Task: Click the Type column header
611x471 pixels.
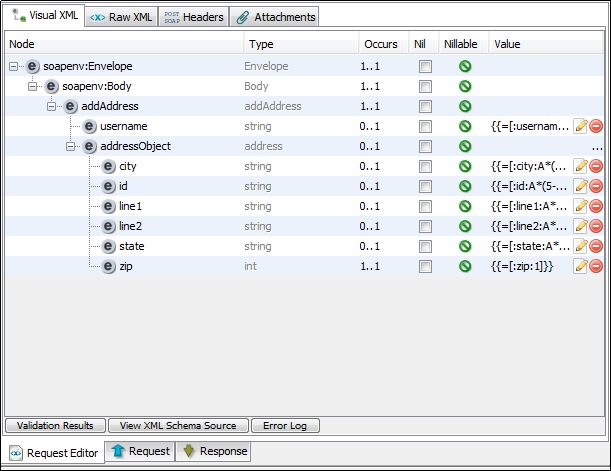Action: (x=301, y=44)
